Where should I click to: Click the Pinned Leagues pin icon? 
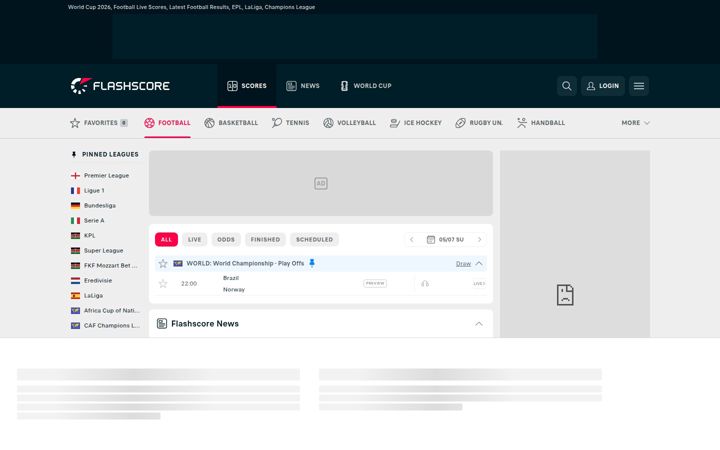[74, 155]
